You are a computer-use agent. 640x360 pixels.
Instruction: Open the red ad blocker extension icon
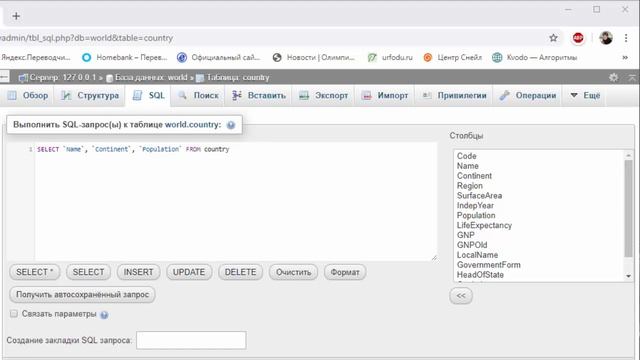(x=578, y=38)
